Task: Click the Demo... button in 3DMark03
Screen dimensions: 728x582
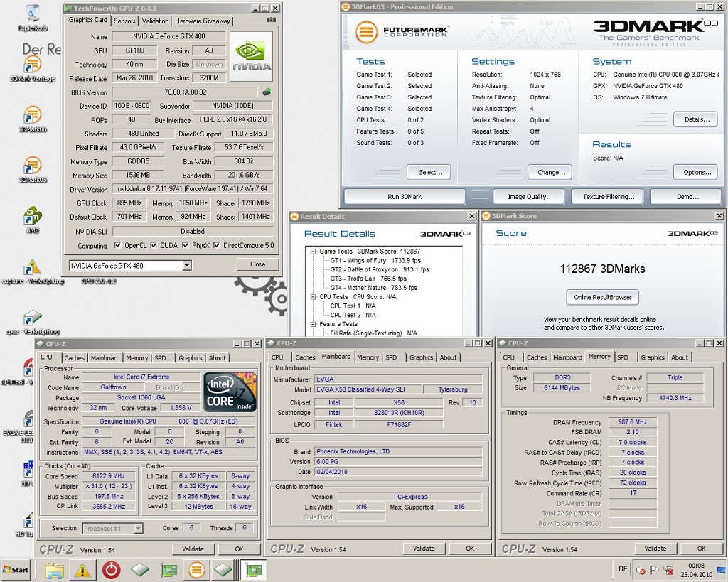Action: [687, 197]
